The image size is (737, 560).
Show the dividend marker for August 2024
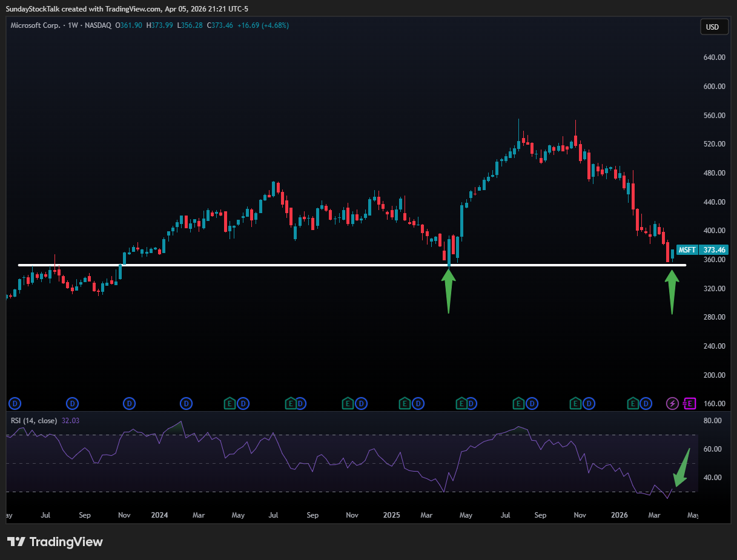(300, 403)
